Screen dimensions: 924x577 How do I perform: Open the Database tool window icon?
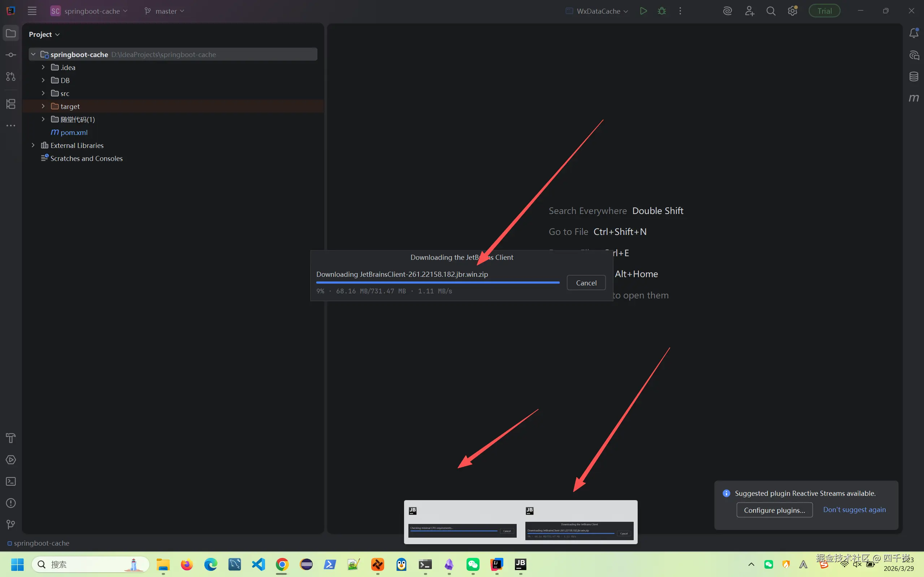914,77
